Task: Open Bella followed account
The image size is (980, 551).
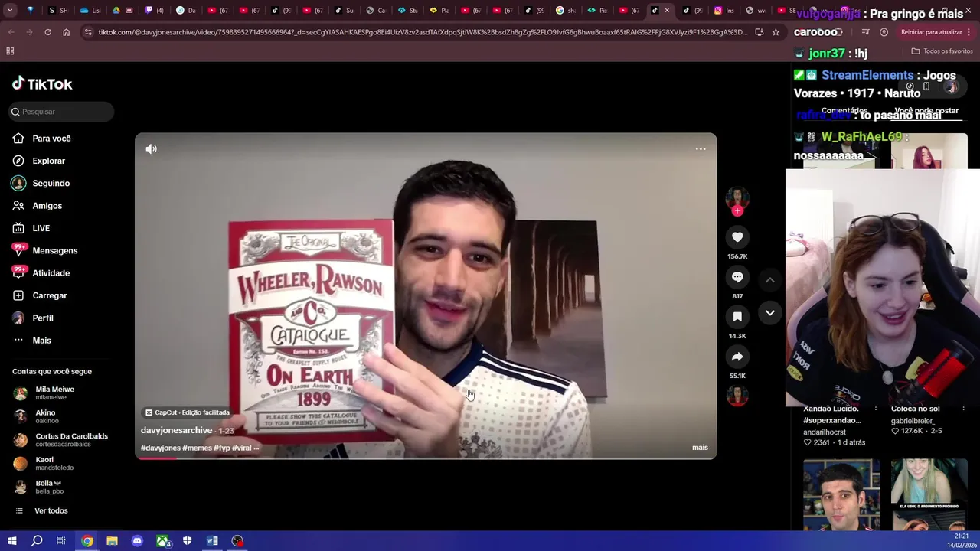Action: [x=47, y=487]
